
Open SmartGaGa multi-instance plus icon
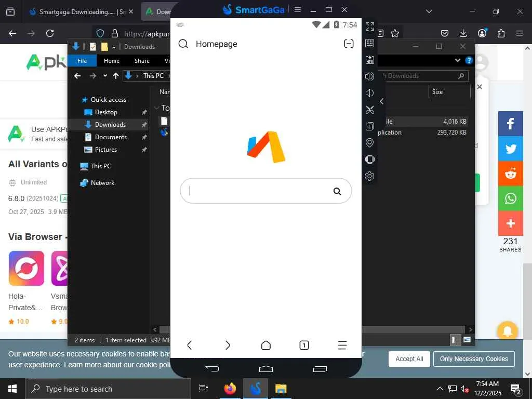370,126
